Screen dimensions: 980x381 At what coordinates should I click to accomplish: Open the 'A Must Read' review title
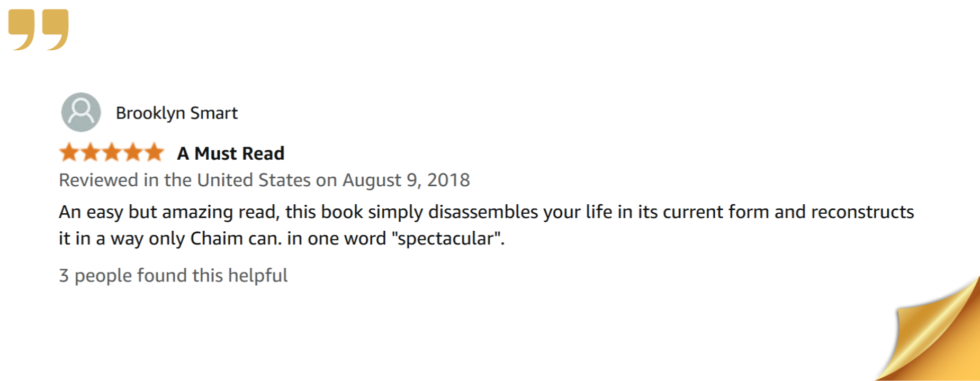pyautogui.click(x=231, y=153)
